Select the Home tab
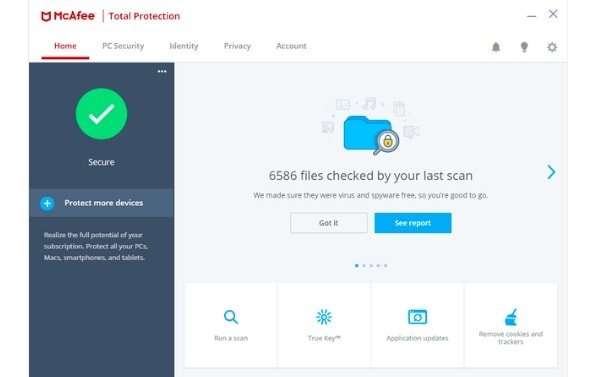This screenshot has height=377, width=600. click(65, 46)
